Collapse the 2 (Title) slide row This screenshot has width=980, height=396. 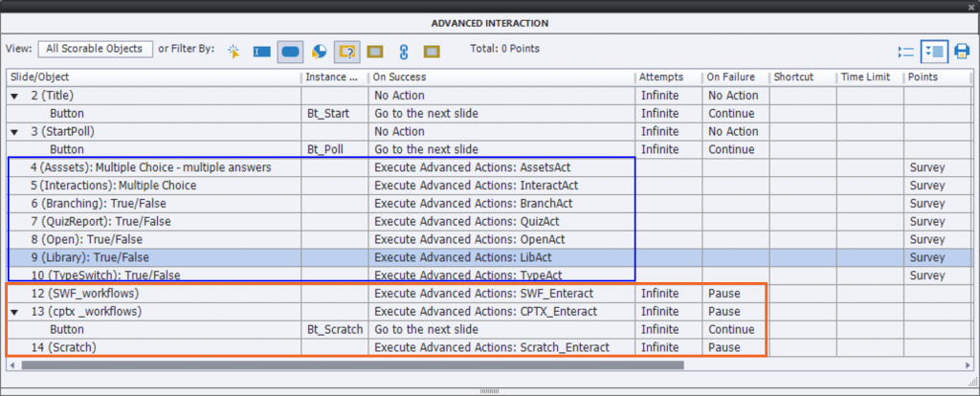(x=14, y=96)
